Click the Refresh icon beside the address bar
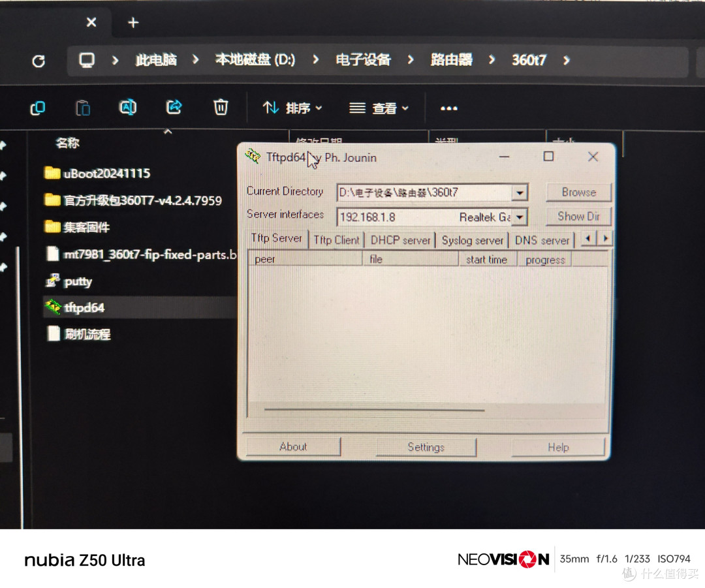Viewport: 705px width, 588px height. (39, 60)
